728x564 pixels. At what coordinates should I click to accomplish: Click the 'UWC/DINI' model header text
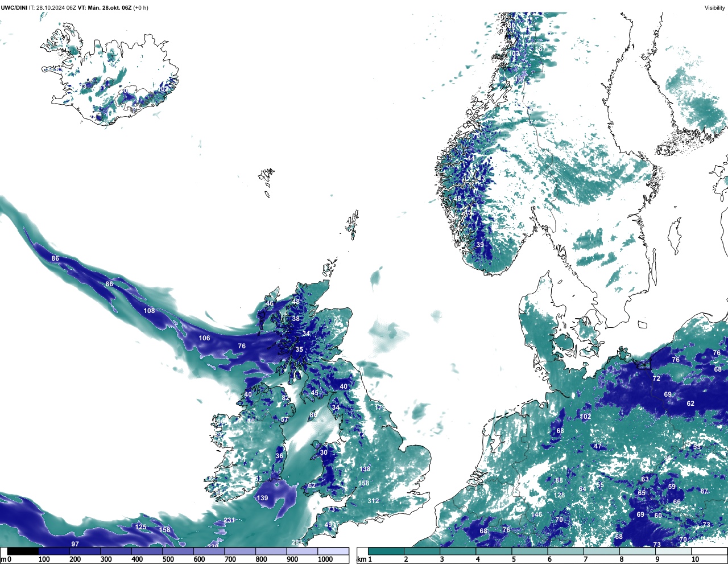pos(14,7)
